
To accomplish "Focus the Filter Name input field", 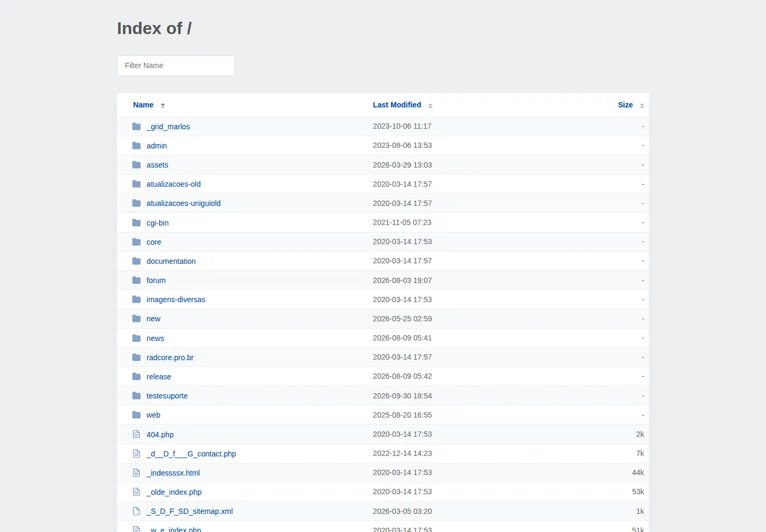I will point(176,65).
